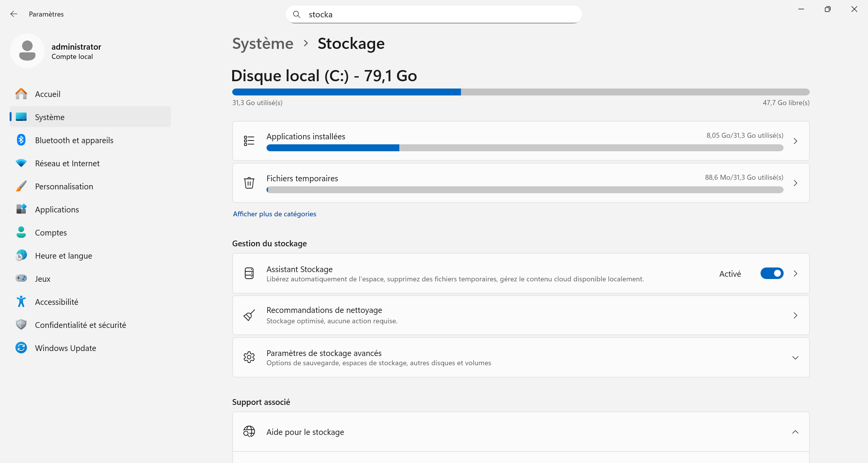Click the Recommandations de nettoyage broom icon
This screenshot has width=868, height=463.
(249, 315)
